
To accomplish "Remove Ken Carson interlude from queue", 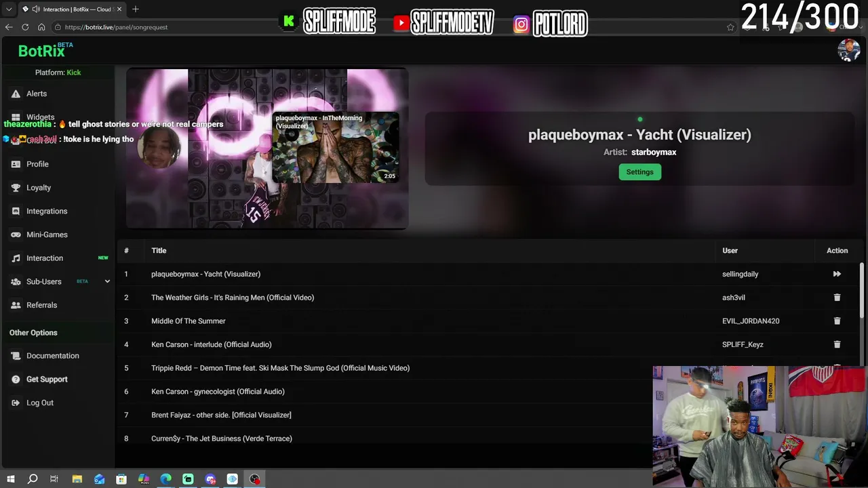I will coord(837,344).
